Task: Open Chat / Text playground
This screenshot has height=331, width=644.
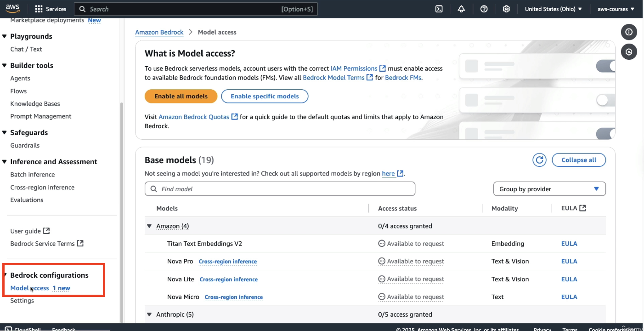Action: [x=26, y=49]
